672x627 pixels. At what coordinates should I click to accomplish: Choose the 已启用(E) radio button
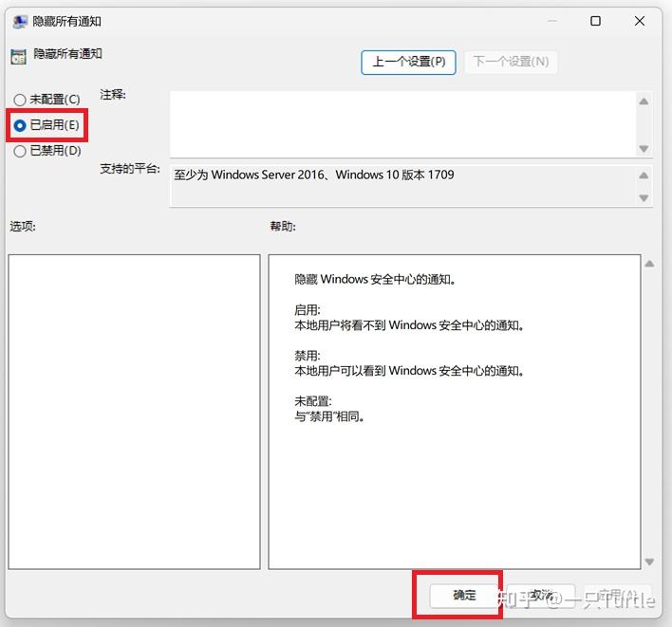coord(20,125)
